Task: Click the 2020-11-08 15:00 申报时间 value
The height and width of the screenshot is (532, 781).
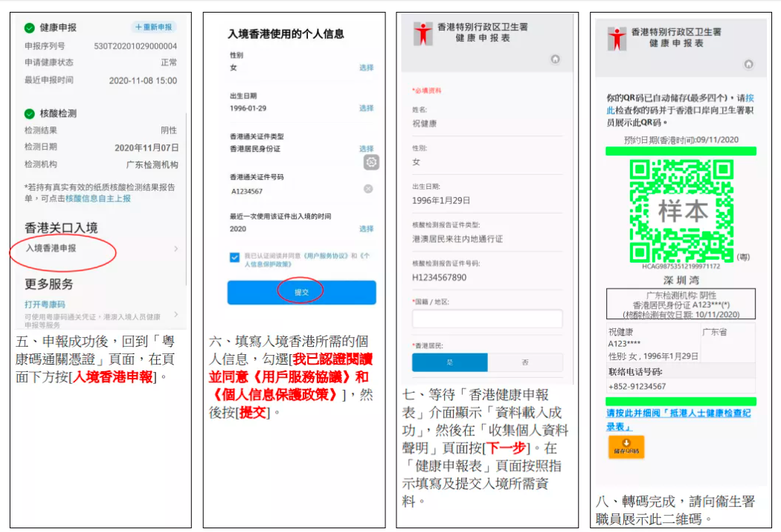Action: coord(143,80)
